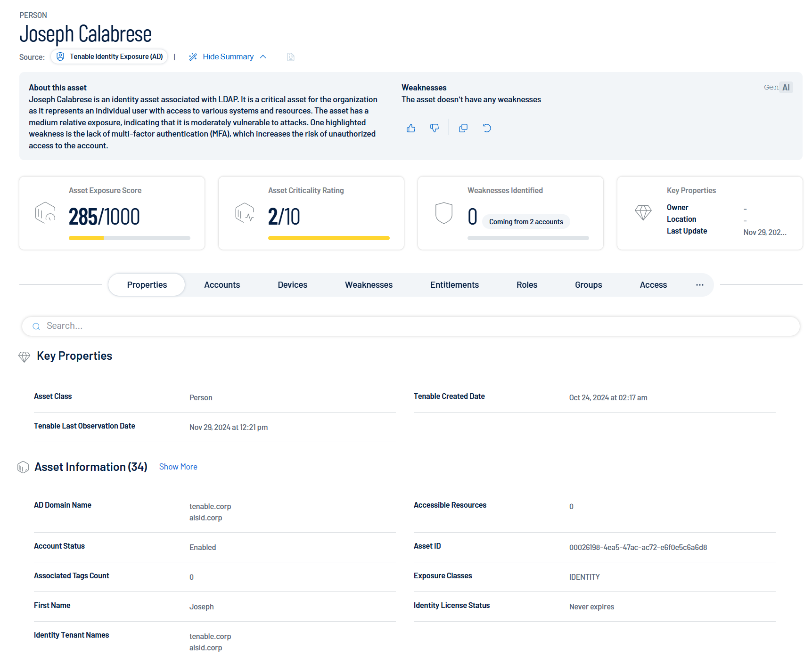Click the First Name value Joseph
812x656 pixels.
click(x=202, y=607)
